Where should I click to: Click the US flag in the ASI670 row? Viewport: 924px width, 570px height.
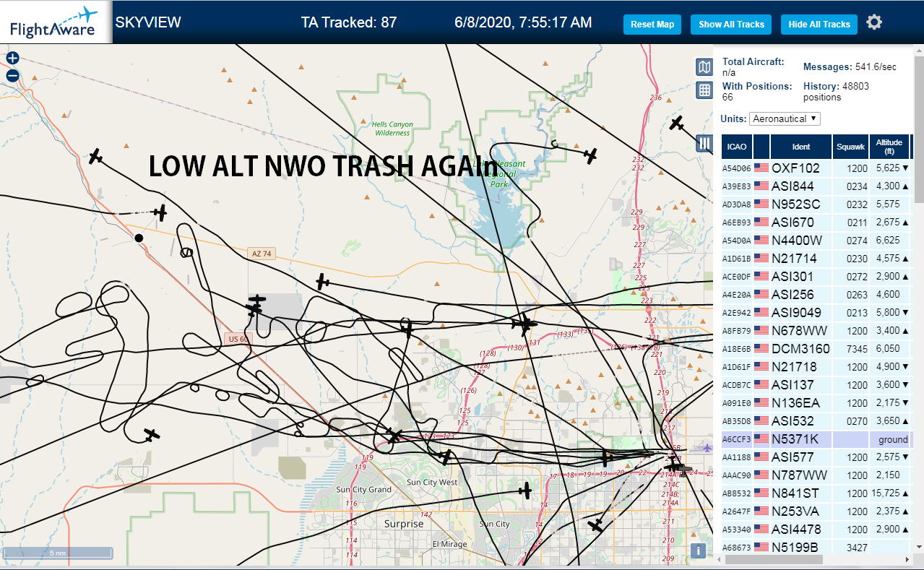coord(761,222)
